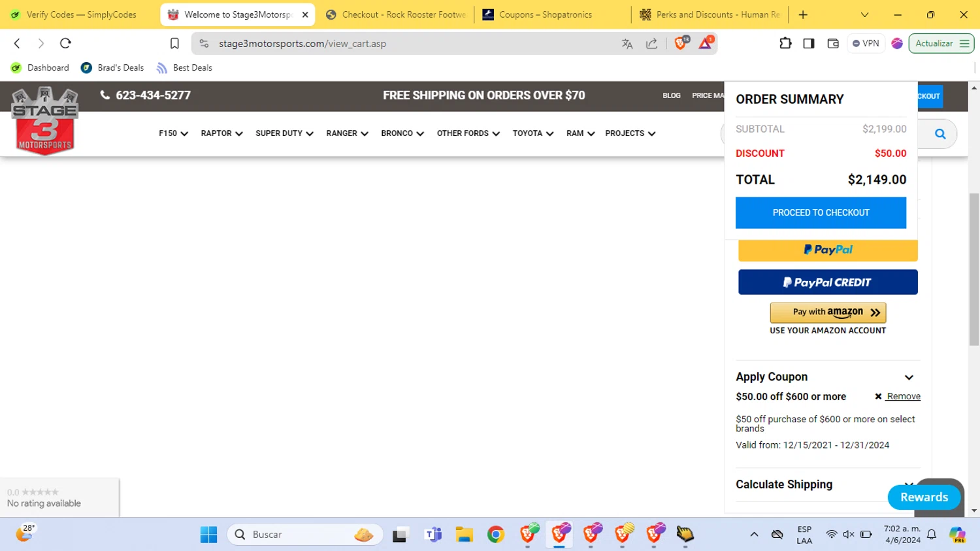Click the share page icon

[x=651, y=44]
